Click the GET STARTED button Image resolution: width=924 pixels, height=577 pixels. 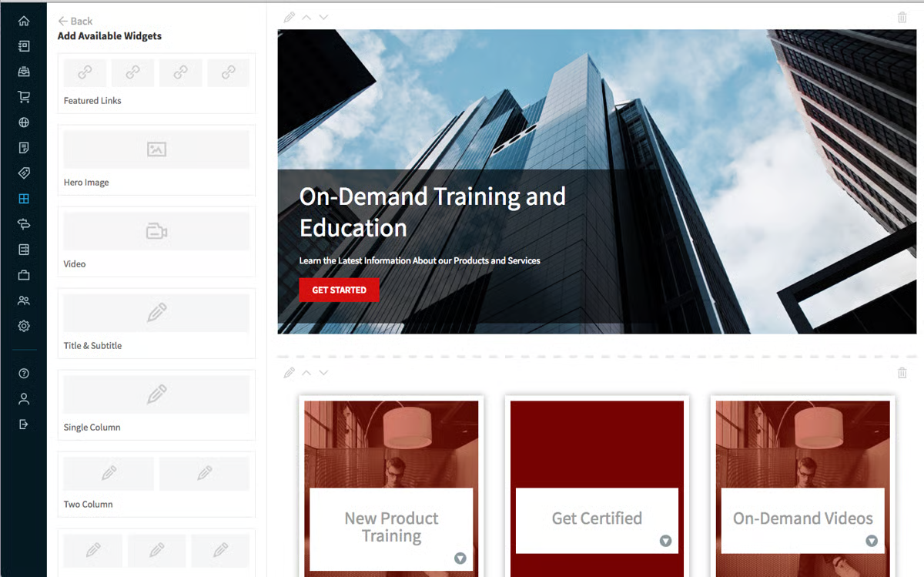[338, 290]
